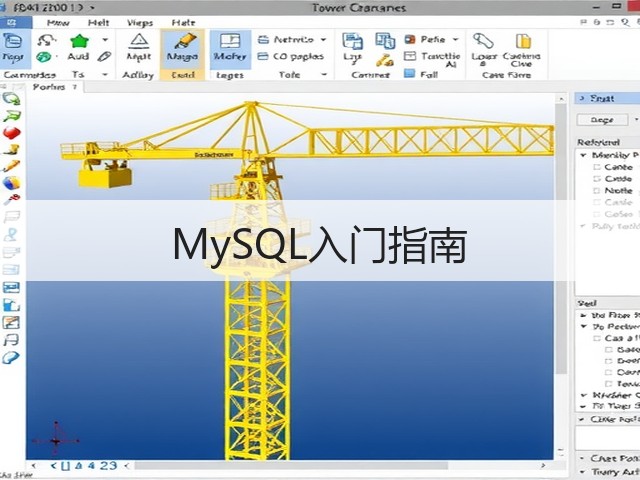Click the green star Aud icon
Screen dimensions: 640x480
point(79,41)
